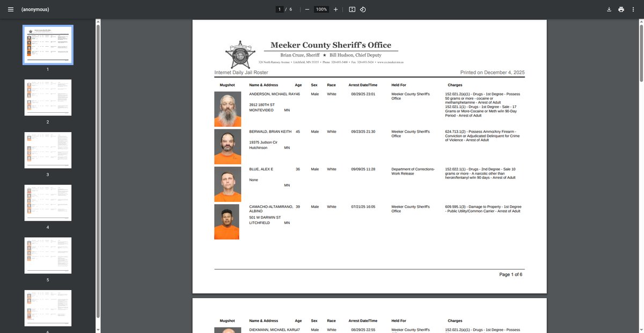Click the Meeker County Sheriff star badge
The width and height of the screenshot is (644, 333).
coord(240,54)
